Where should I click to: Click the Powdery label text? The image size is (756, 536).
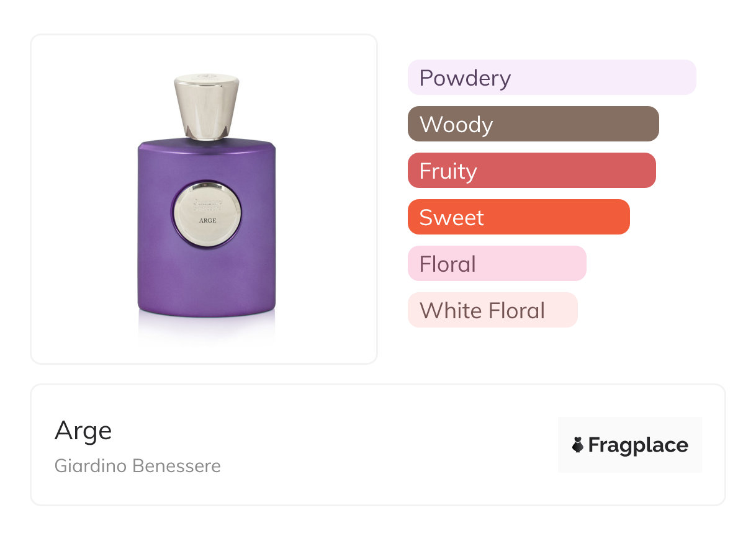click(x=465, y=78)
